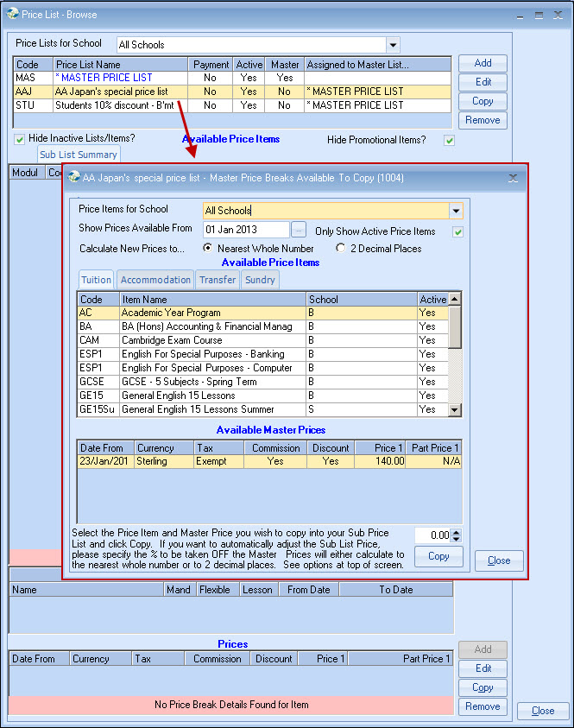
Task: Click Edit button beside price list table
Action: coord(483,82)
